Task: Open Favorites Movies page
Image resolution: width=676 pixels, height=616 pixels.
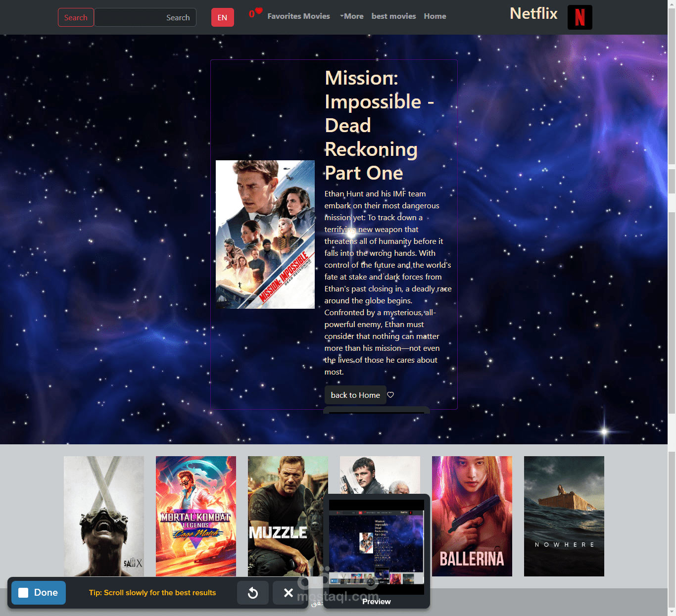Action: (298, 16)
